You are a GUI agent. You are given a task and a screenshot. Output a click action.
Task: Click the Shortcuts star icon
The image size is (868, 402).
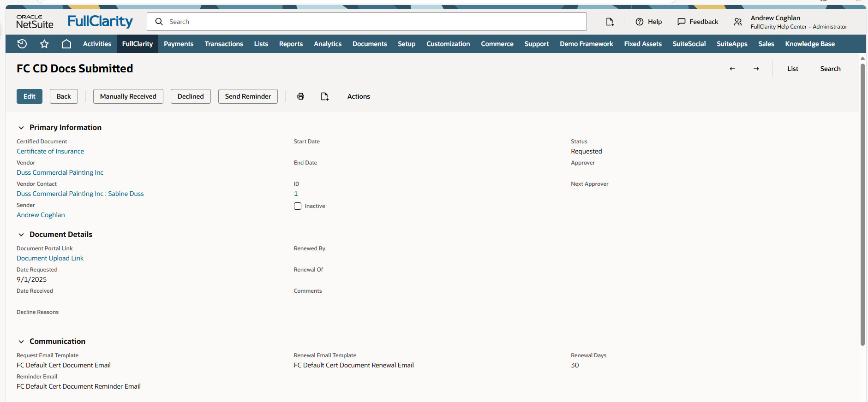pos(44,44)
